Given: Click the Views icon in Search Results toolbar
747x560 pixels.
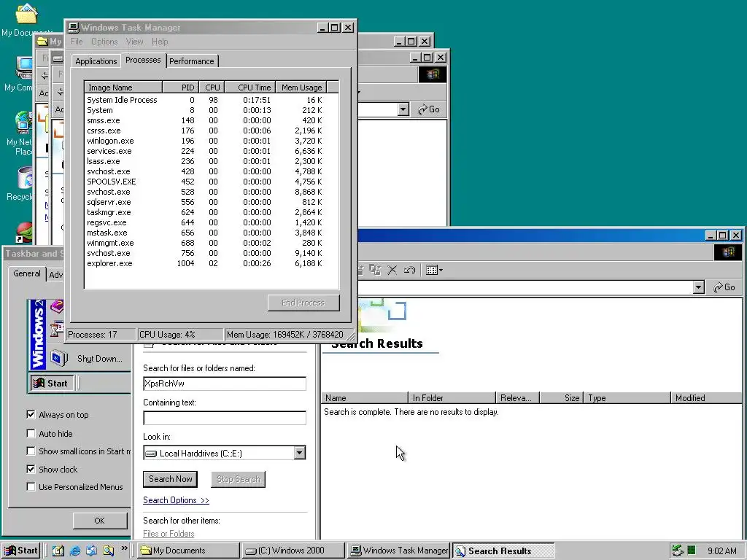Looking at the screenshot, I should (x=434, y=271).
